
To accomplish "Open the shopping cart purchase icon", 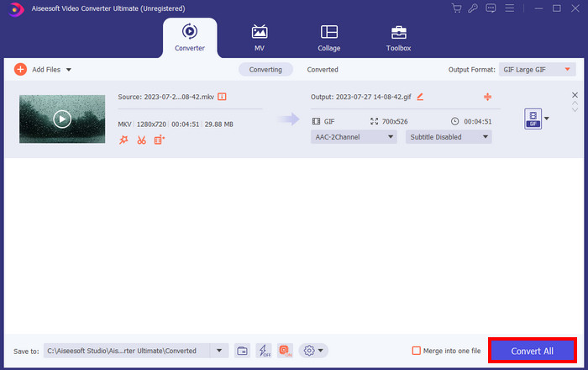I will tap(456, 8).
